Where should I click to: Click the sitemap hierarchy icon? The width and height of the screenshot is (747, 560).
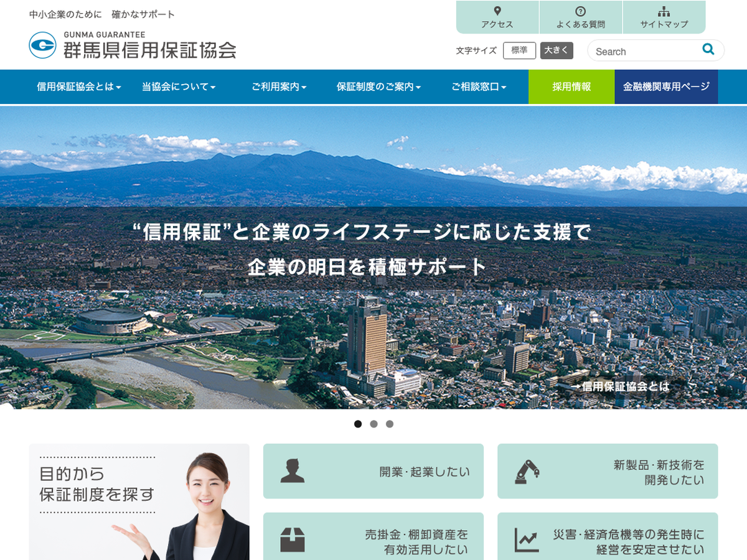pyautogui.click(x=664, y=11)
